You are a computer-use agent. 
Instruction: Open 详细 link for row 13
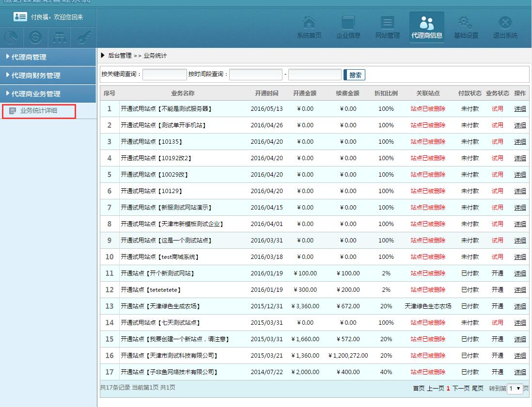point(520,306)
